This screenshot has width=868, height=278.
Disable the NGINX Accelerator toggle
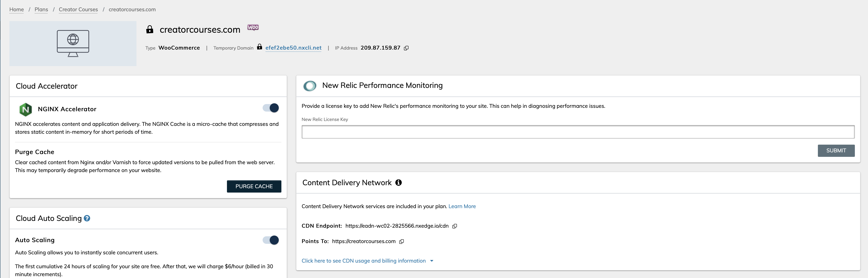click(271, 108)
